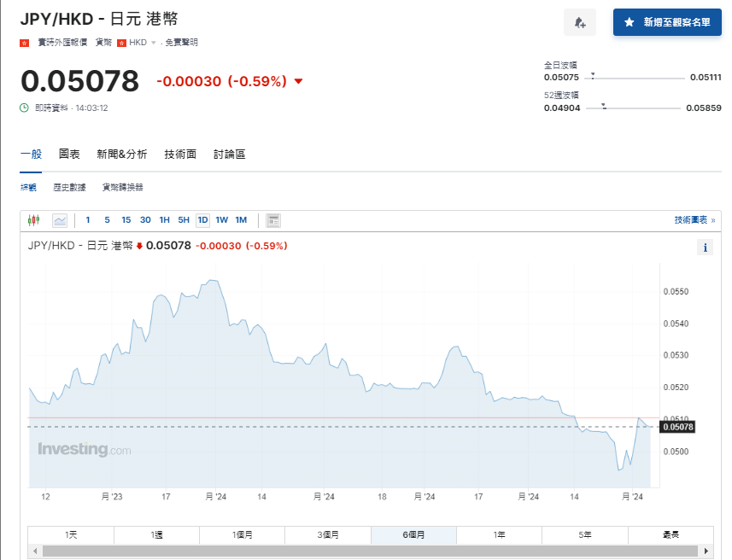This screenshot has width=732, height=560.
Task: Open the chart info icon
Action: (706, 247)
